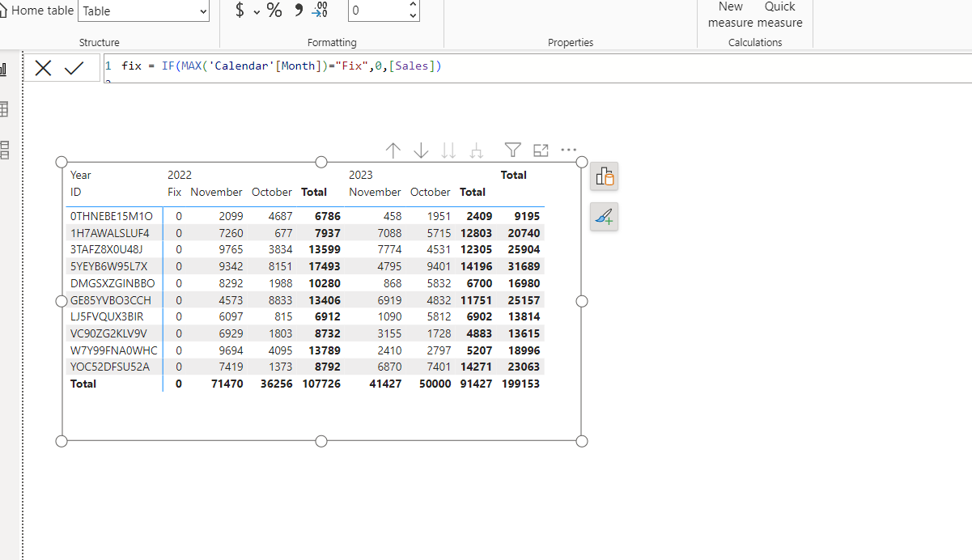Select row GE85YVBO3CCH

tap(112, 300)
